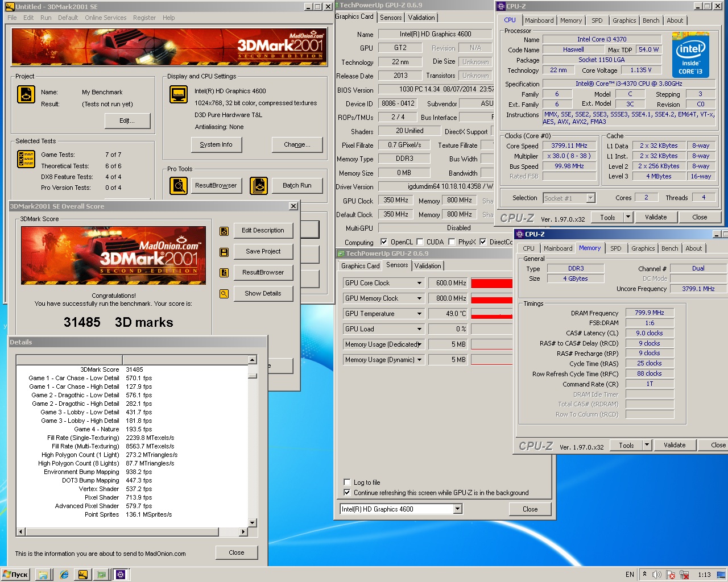Click the Show Details button
The height and width of the screenshot is (582, 728).
pos(263,294)
